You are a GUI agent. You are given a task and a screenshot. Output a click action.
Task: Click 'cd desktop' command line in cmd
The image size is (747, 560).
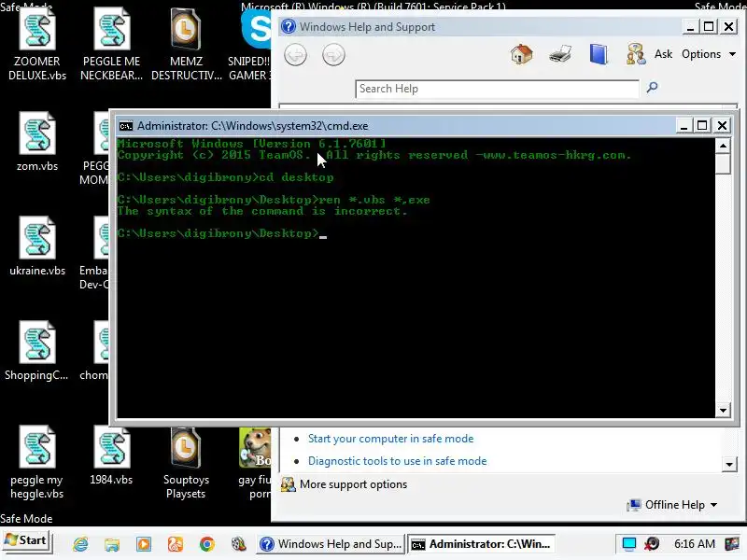coord(296,177)
